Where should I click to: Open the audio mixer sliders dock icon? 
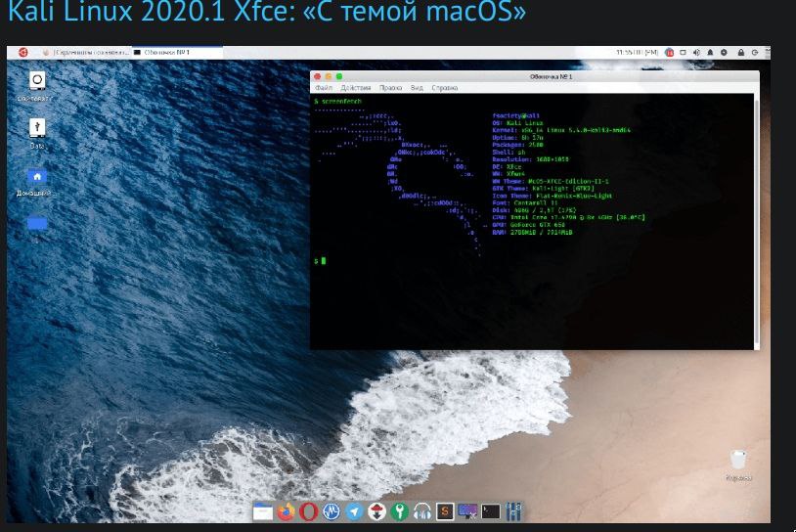coord(513,511)
